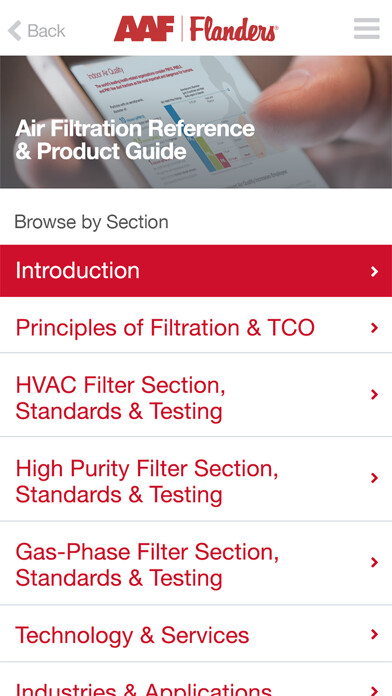Viewport: 392px width, 696px height.
Task: Open Principles of Filtration & TCO
Action: 196,328
